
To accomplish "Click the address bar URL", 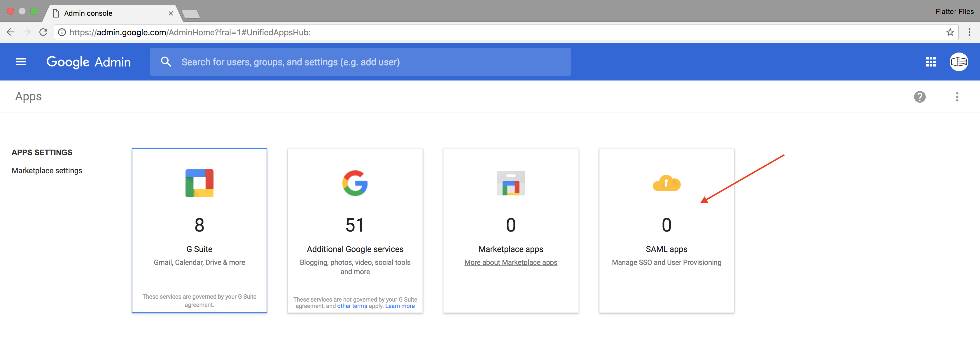I will [190, 32].
